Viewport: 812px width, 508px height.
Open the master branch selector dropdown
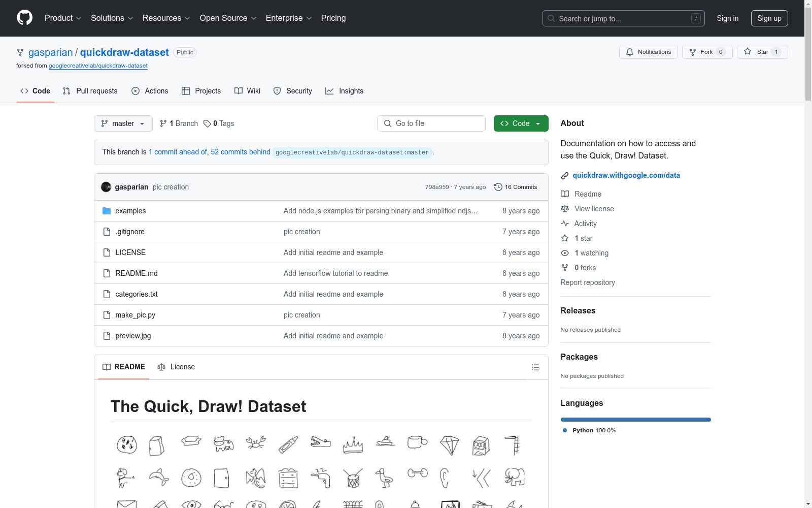pos(123,123)
